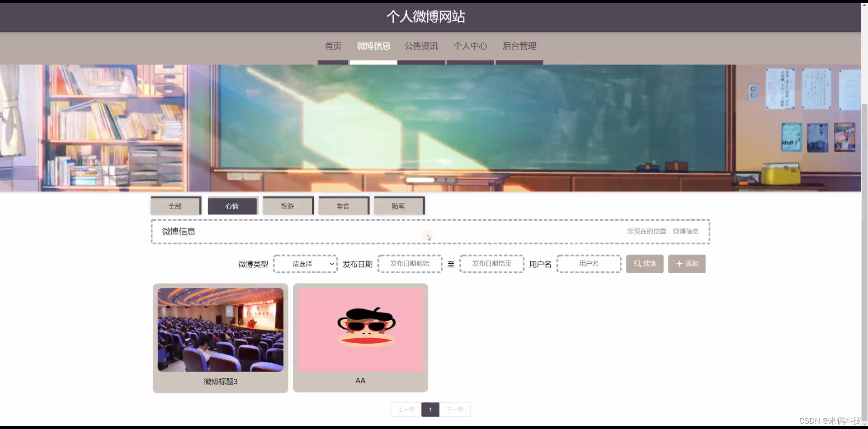Screen dimensions: 868x429
Task: Go to the next page 下一页
Action: pyautogui.click(x=455, y=410)
